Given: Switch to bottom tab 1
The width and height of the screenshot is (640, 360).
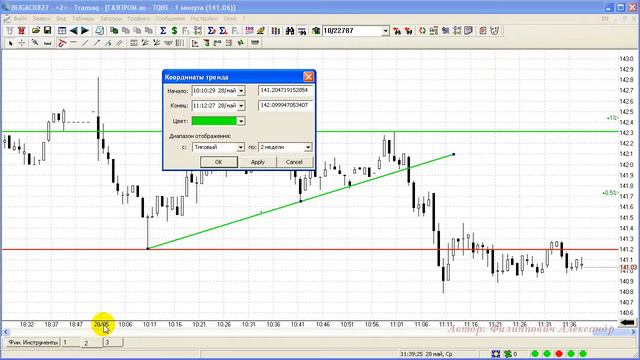Looking at the screenshot, I should pos(70,342).
